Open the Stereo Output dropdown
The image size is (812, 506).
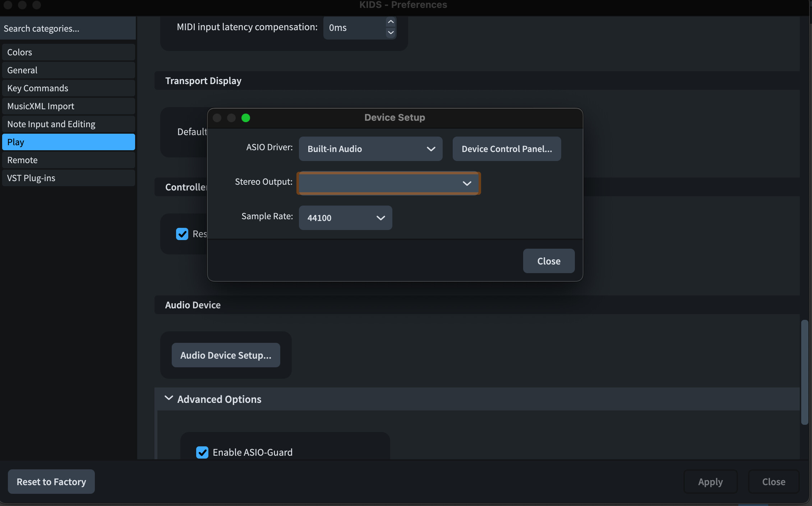[x=388, y=183]
